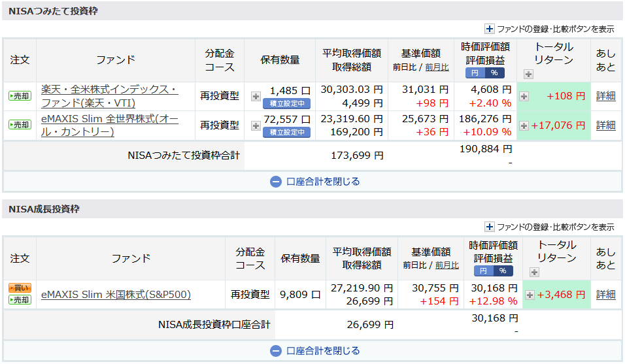Viewport: 625px width, 364px height.
Task: Click 売却 sell icon for eMAXIS Slim 米国株式(S&P500)
Action: click(20, 300)
